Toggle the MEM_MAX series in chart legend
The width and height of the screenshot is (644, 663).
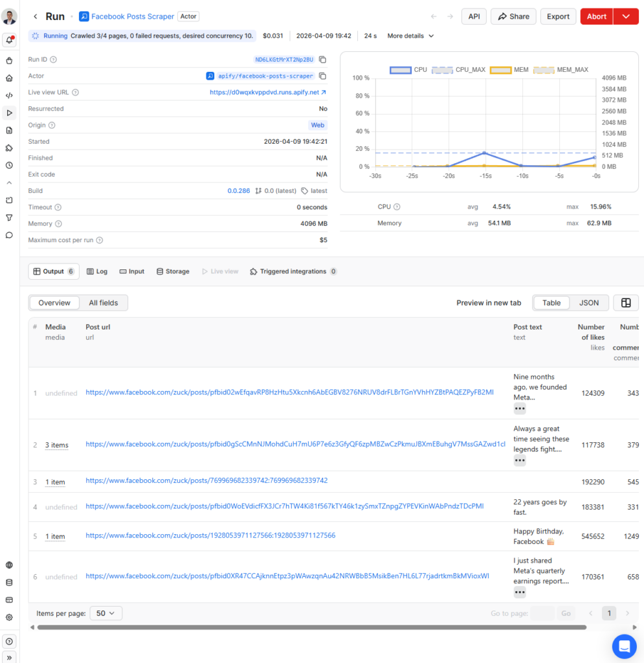[561, 70]
